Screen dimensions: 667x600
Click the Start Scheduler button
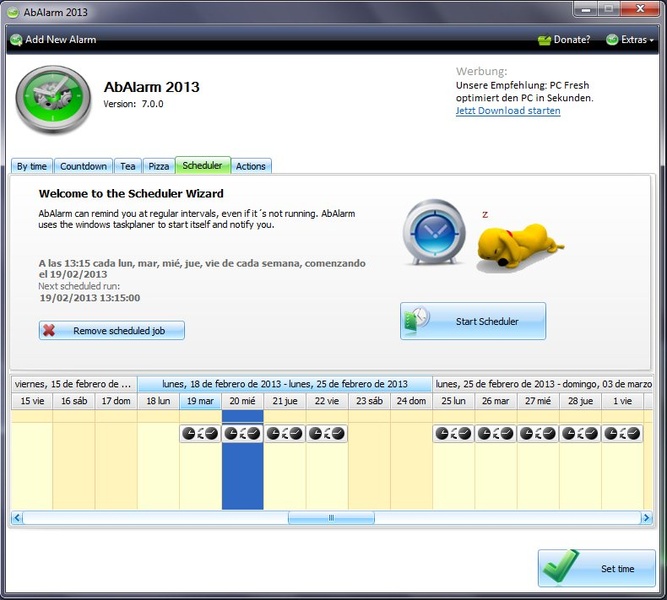(473, 321)
